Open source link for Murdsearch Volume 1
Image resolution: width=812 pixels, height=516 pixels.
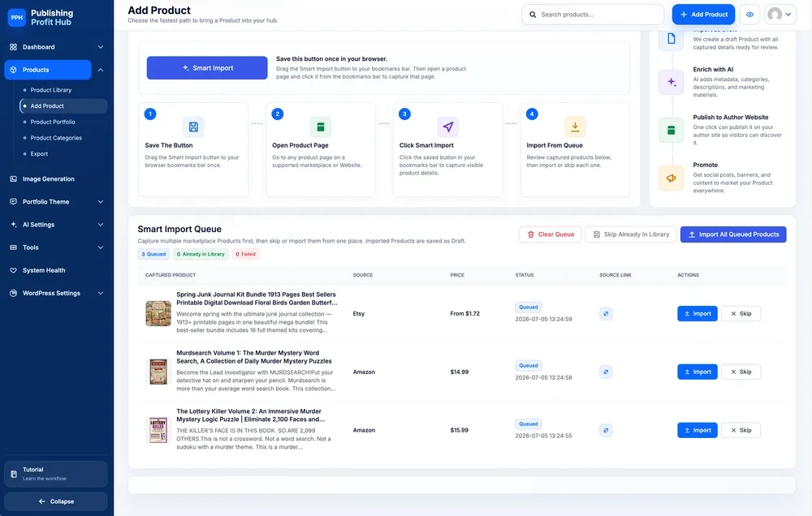point(606,372)
